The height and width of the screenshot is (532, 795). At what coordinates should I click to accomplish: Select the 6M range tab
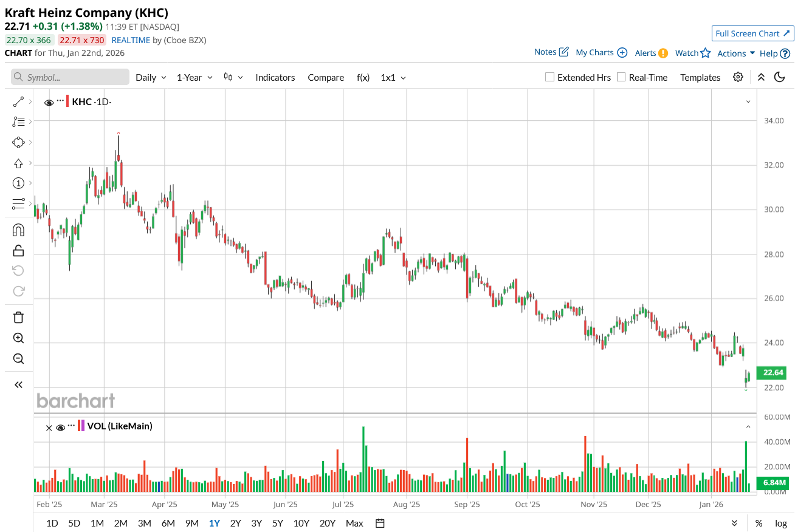click(168, 523)
